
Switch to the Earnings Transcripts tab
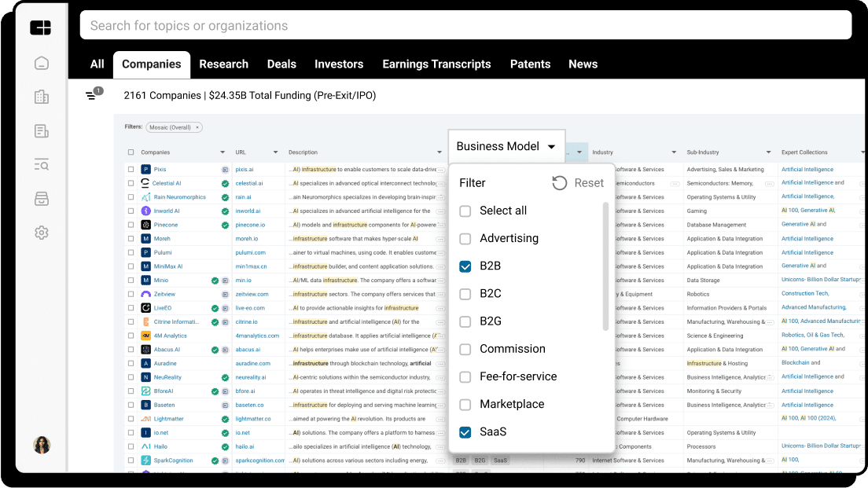(x=436, y=64)
